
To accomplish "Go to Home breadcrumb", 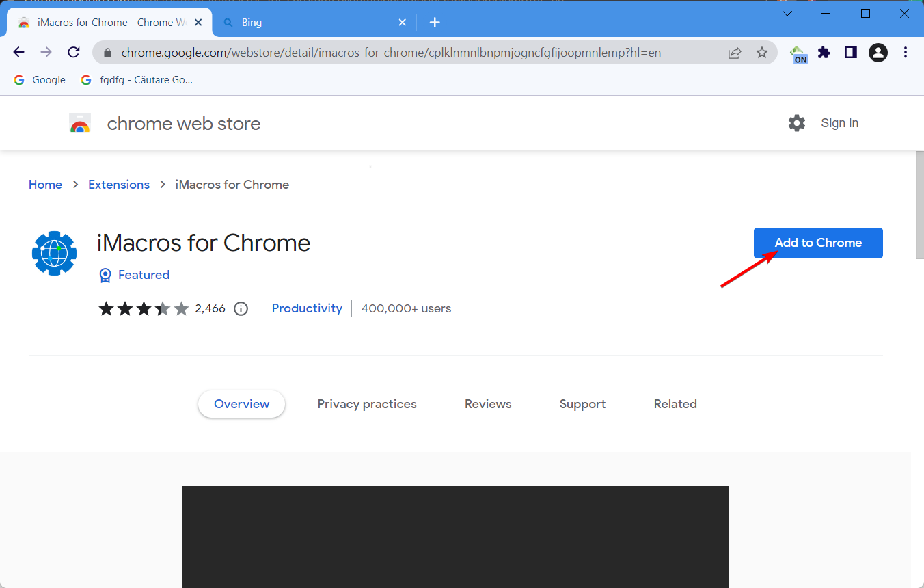I will (x=45, y=185).
